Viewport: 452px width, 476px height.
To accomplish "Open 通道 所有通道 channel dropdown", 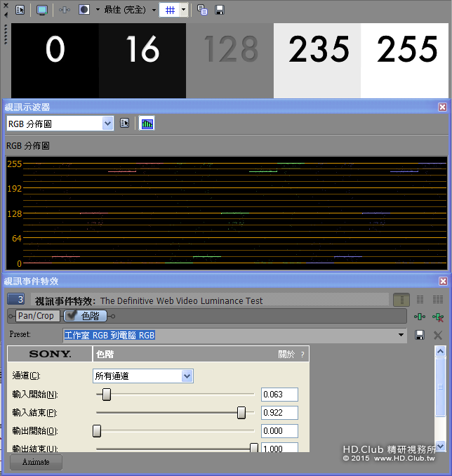I will tap(142, 376).
